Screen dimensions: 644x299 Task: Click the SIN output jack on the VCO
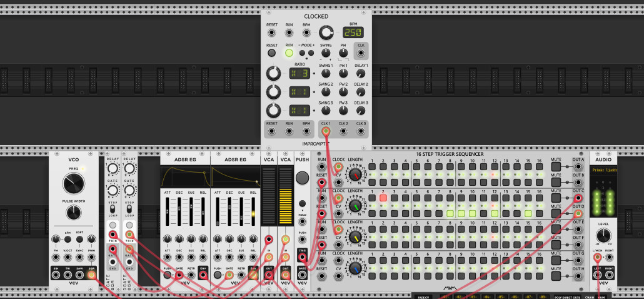point(56,274)
